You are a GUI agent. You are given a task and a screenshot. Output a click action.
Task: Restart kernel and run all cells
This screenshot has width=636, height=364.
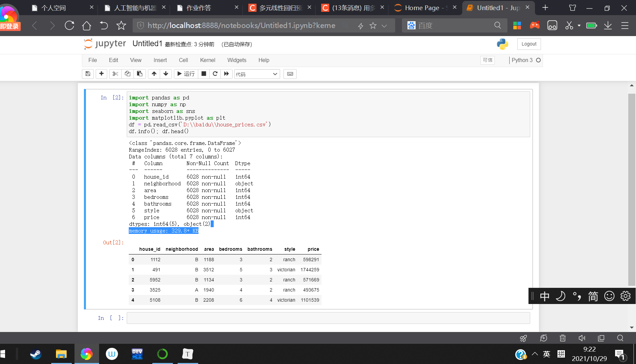pyautogui.click(x=226, y=74)
